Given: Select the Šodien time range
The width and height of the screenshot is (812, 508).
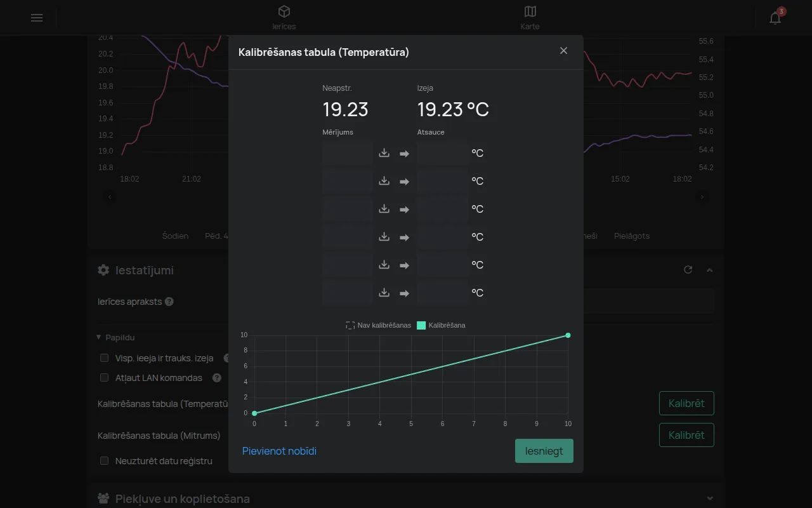Looking at the screenshot, I should pyautogui.click(x=175, y=236).
